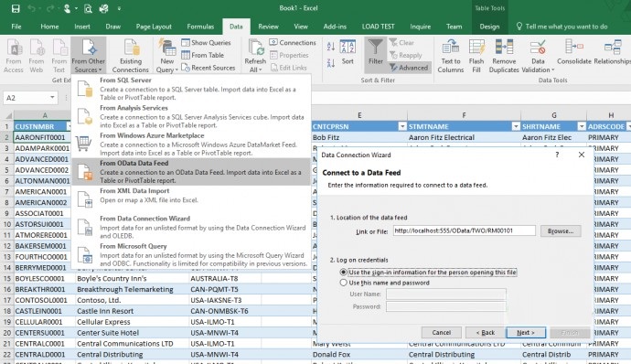The image size is (631, 364).
Task: Select Use this name and password
Action: pos(343,283)
